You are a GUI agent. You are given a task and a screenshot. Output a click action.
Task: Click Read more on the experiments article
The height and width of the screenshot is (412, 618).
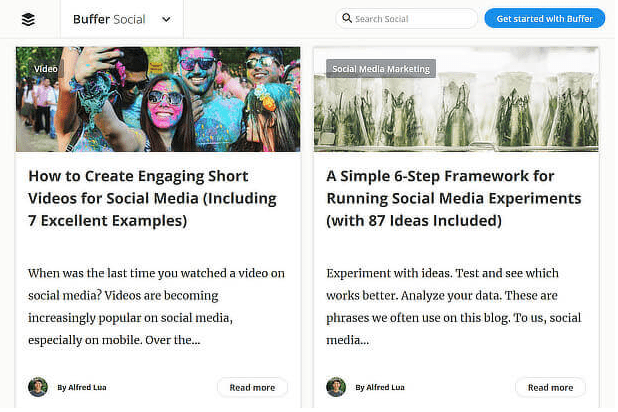pyautogui.click(x=550, y=387)
